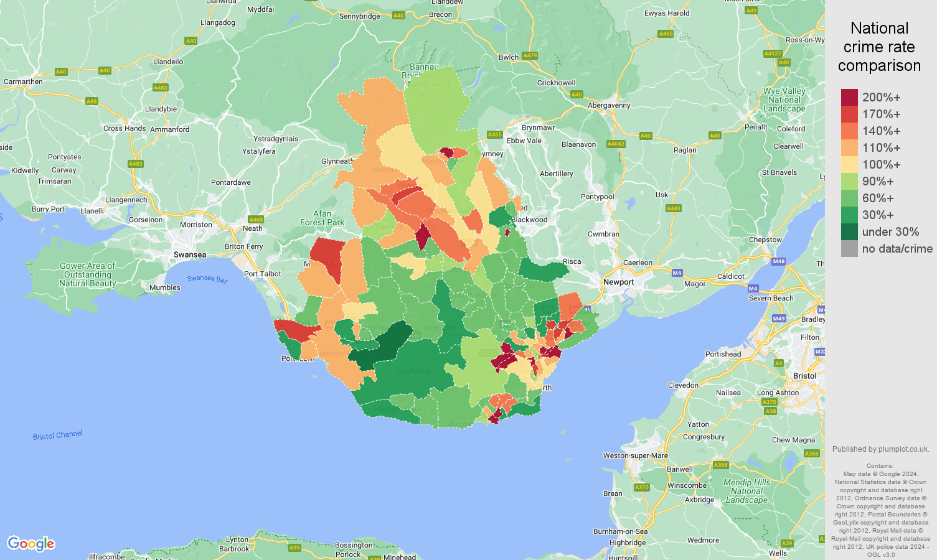
Task: Click the M49 shield near Severn Beach
Action: [x=779, y=319]
